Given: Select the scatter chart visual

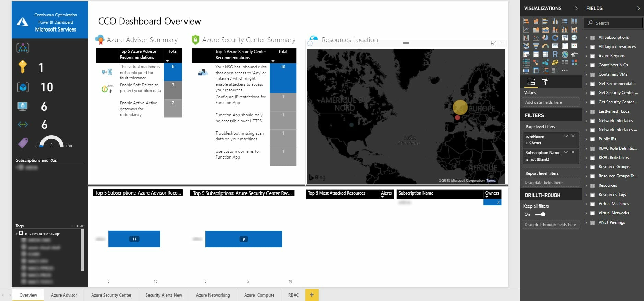Looking at the screenshot, I should (x=536, y=38).
